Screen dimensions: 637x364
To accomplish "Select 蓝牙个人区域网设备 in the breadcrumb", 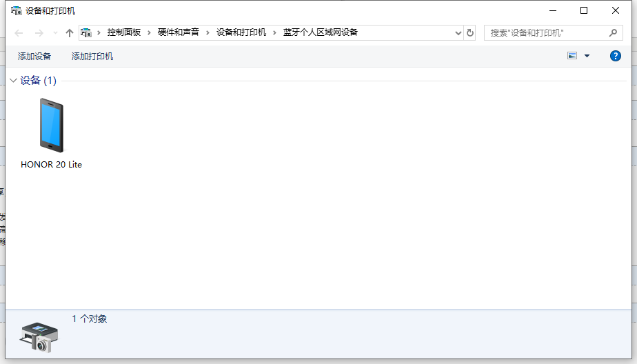I will click(321, 32).
